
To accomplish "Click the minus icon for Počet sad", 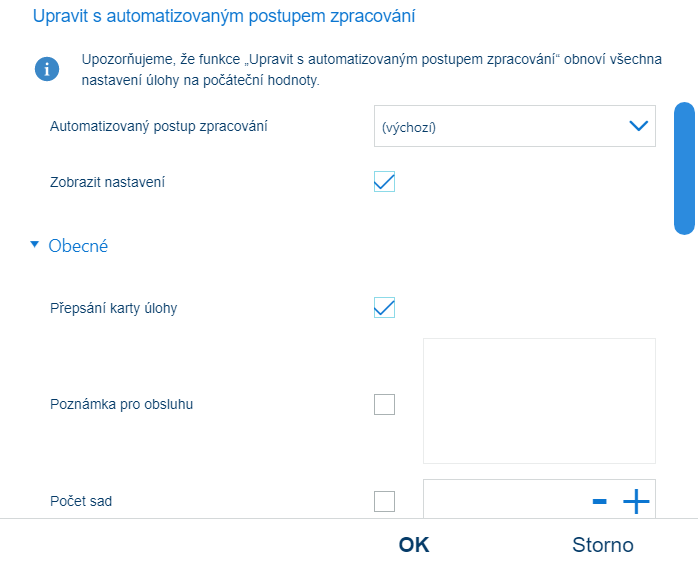I will point(600,501).
